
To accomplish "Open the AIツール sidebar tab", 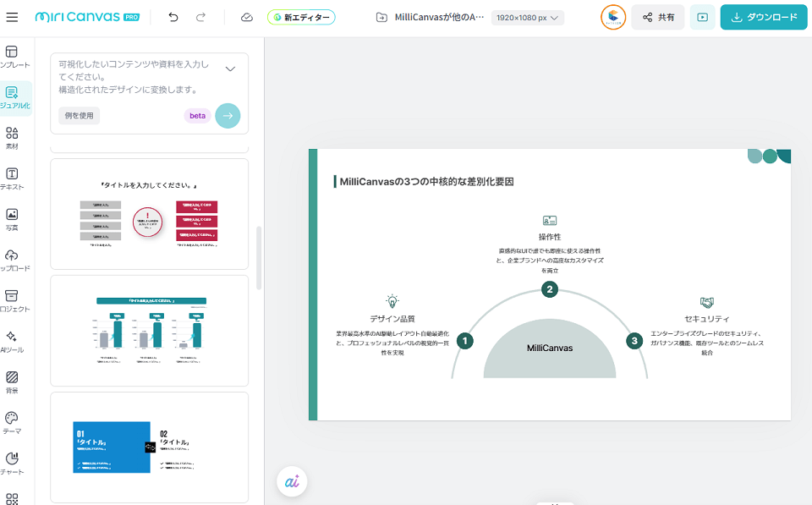I will point(12,342).
